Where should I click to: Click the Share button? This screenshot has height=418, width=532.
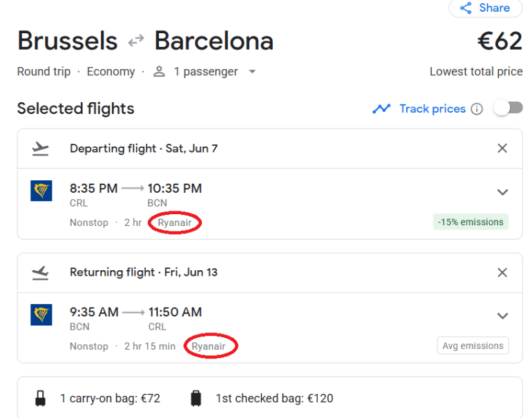(x=486, y=8)
